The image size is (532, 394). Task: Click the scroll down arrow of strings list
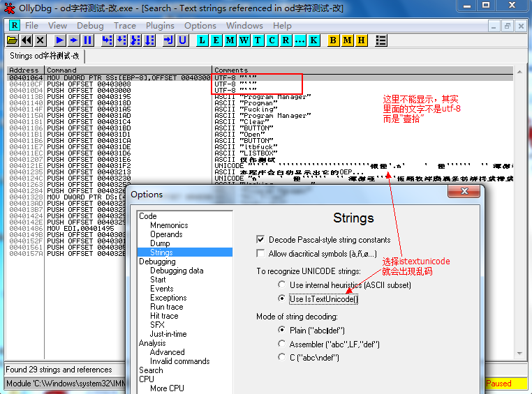(x=520, y=354)
